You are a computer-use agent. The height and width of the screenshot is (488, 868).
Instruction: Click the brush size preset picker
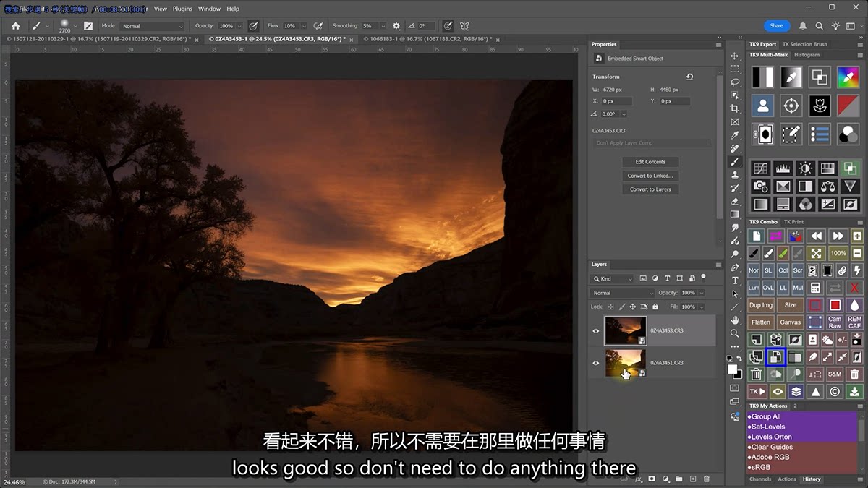(66, 26)
